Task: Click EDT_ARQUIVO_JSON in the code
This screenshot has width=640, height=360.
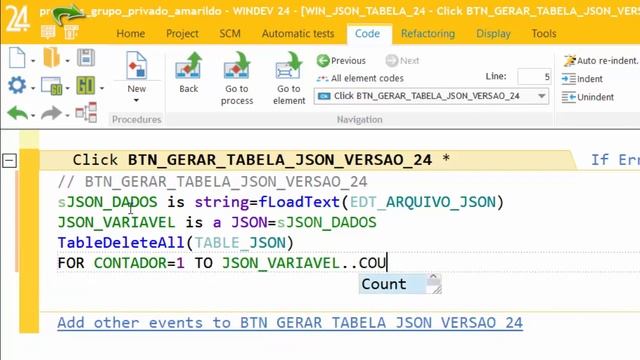Action: pos(422,202)
